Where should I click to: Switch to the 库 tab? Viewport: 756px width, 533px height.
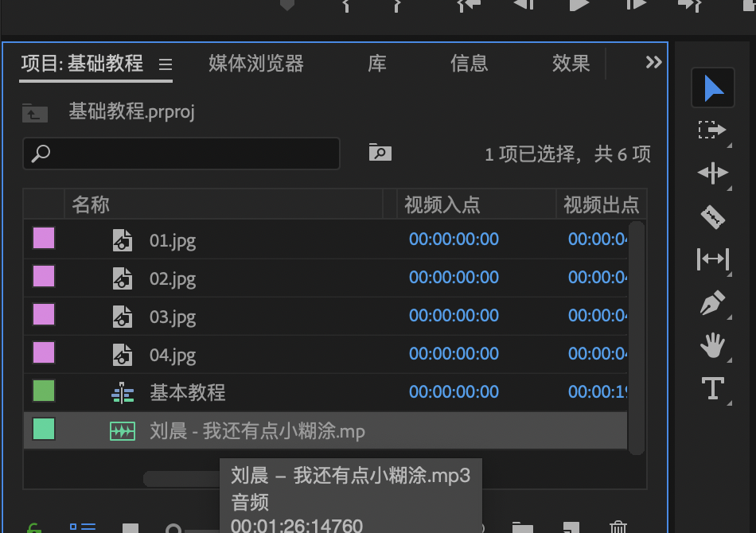tap(377, 63)
